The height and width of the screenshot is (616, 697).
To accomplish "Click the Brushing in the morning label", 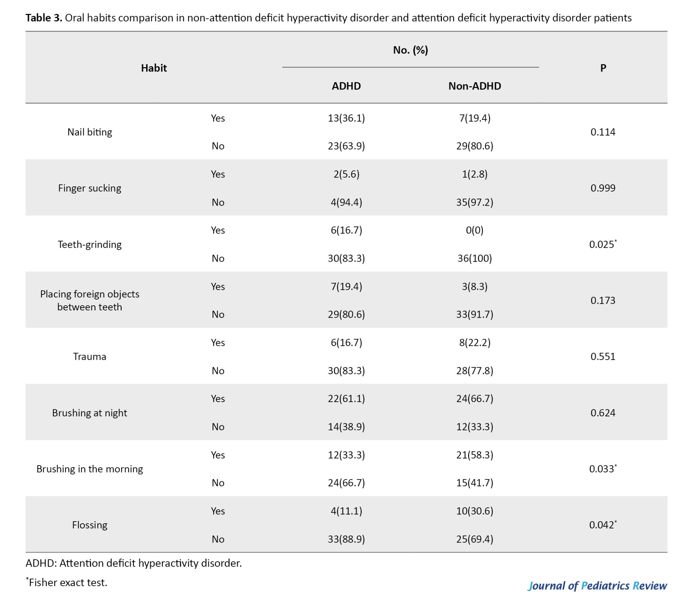I will click(90, 469).
